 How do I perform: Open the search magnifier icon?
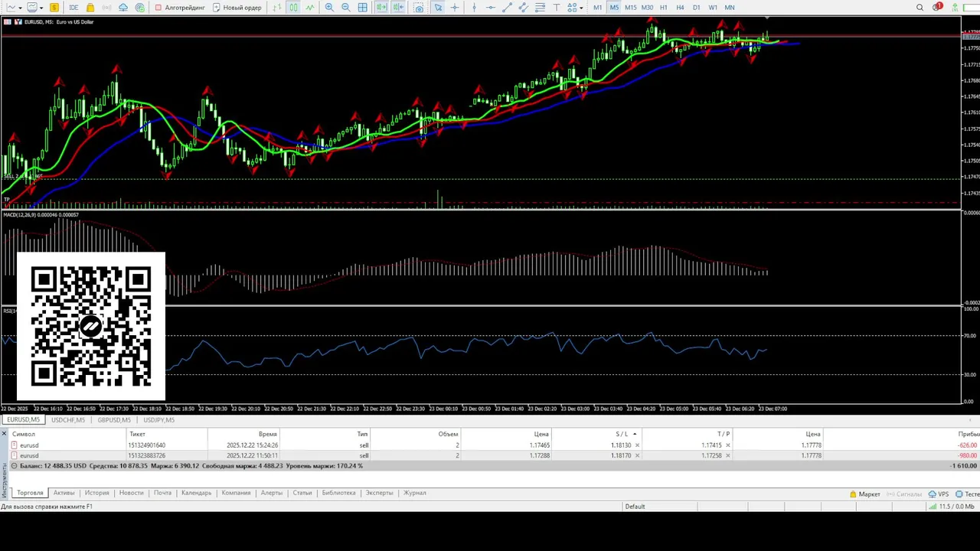click(920, 8)
